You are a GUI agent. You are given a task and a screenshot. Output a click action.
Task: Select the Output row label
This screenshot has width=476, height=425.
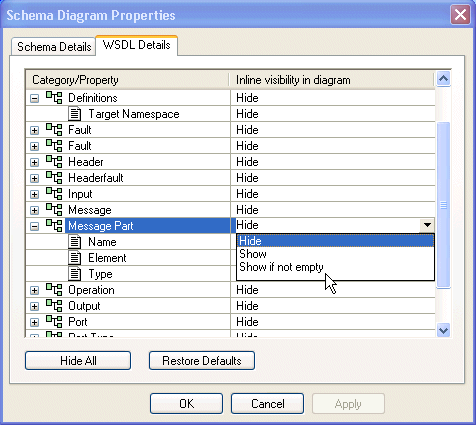click(x=84, y=306)
